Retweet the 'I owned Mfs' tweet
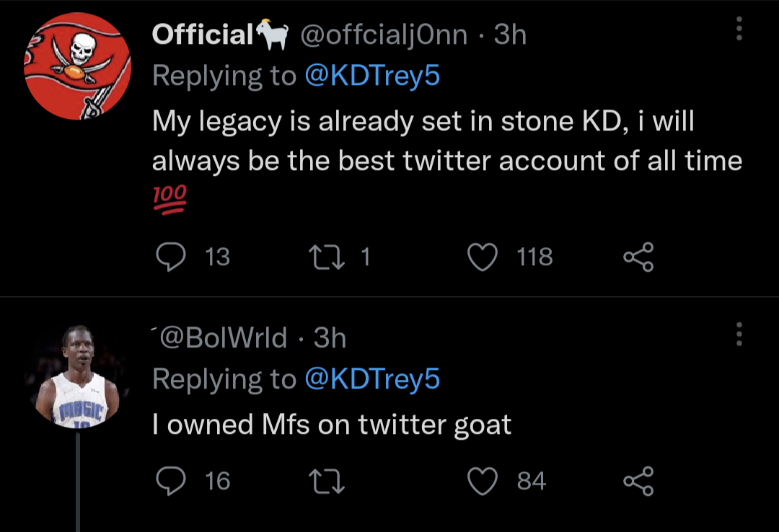 [322, 481]
